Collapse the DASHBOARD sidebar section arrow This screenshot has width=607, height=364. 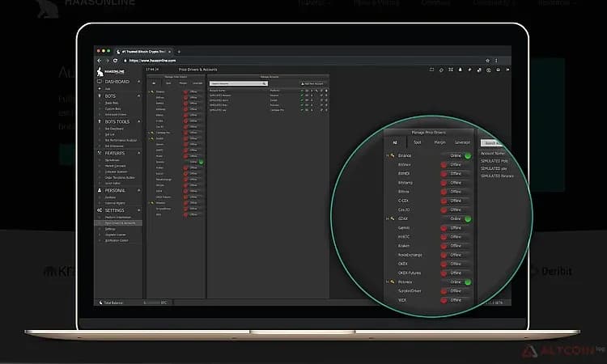coord(138,82)
